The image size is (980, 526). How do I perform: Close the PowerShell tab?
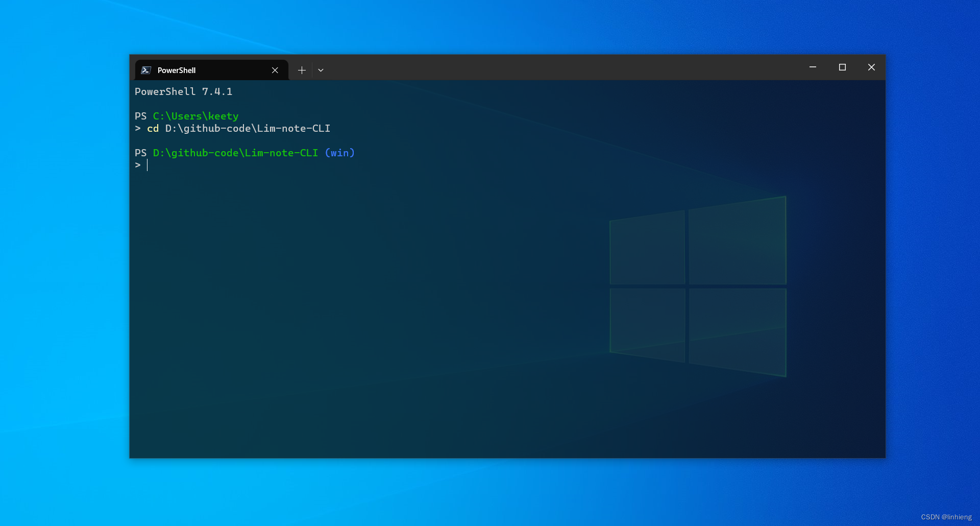pos(275,70)
